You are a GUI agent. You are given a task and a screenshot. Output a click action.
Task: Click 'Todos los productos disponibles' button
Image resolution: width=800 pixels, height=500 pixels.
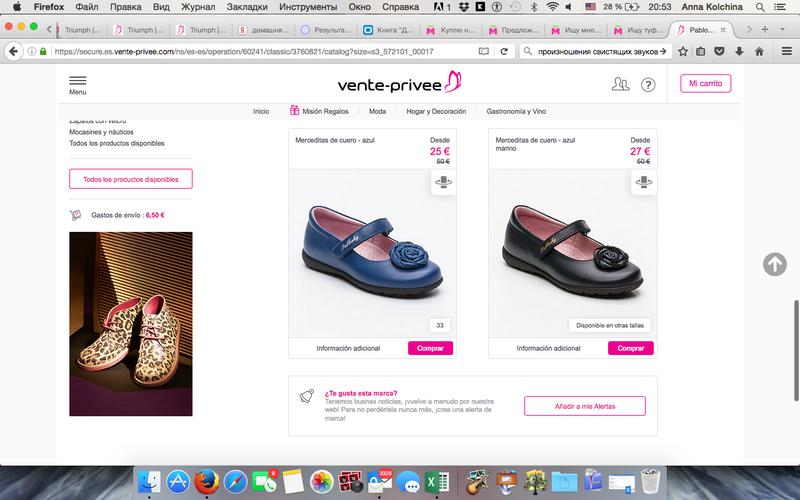tap(130, 179)
